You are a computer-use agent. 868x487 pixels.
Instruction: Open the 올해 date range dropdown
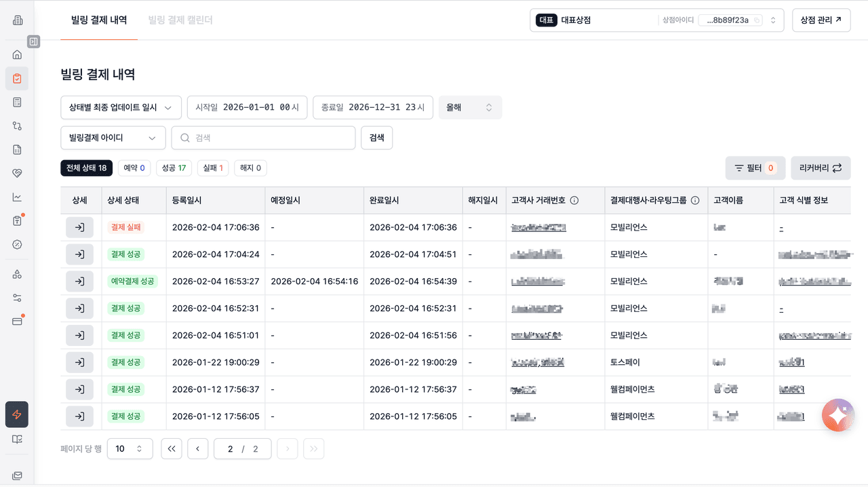(470, 107)
